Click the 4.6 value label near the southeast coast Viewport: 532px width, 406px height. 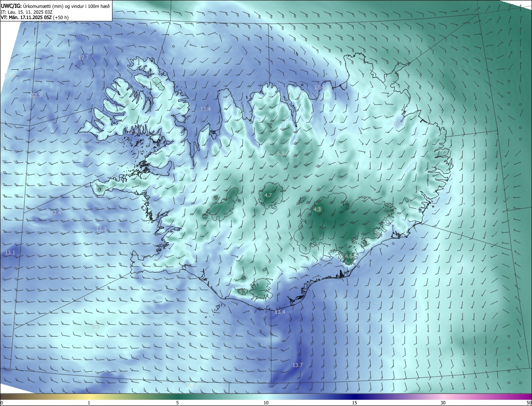point(348,256)
